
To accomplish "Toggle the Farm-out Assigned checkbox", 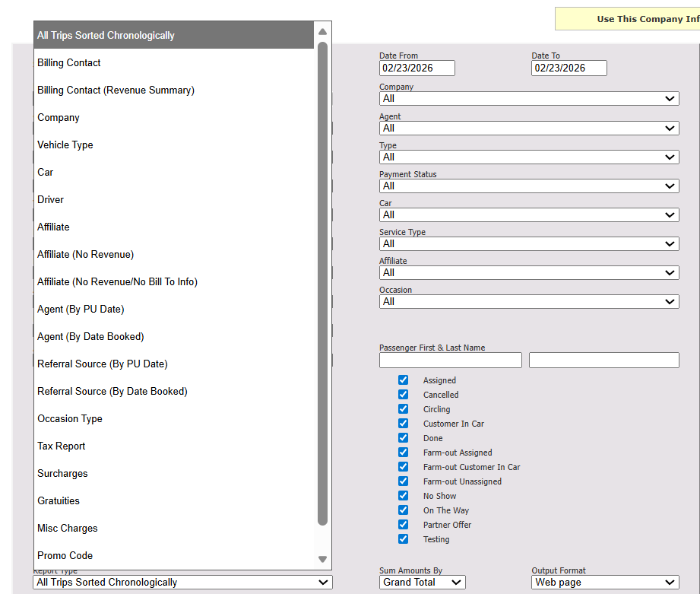I will 403,453.
